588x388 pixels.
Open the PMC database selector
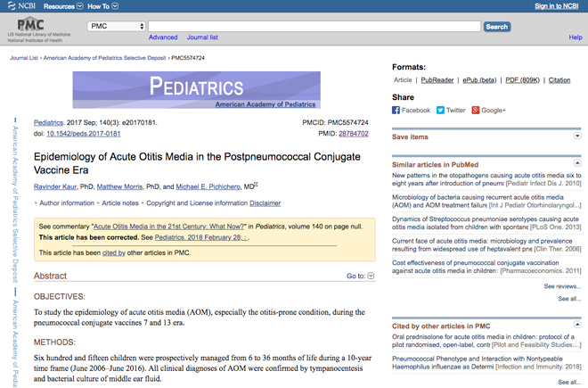(x=116, y=26)
